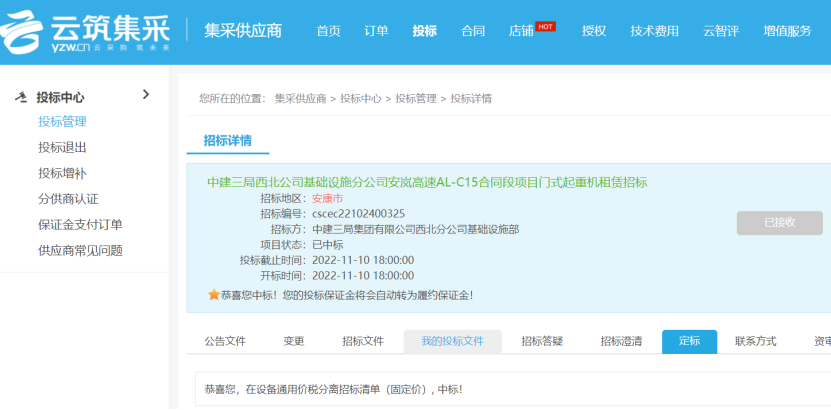Switch to the 招标答疑 tab

[x=542, y=342]
